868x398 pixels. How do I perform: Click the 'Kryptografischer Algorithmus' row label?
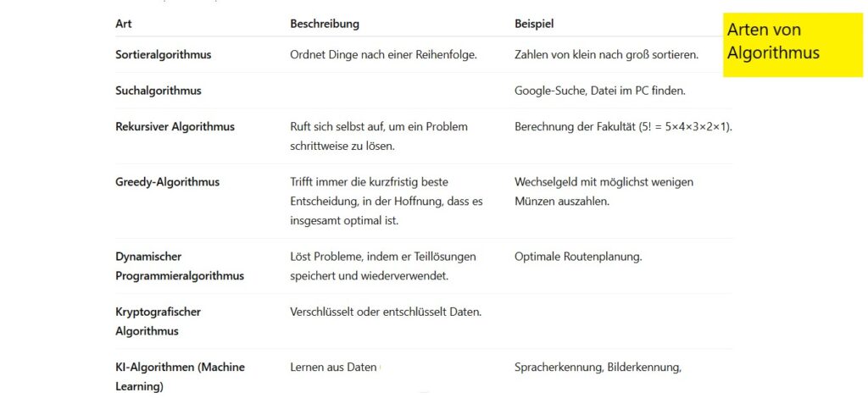coord(158,321)
